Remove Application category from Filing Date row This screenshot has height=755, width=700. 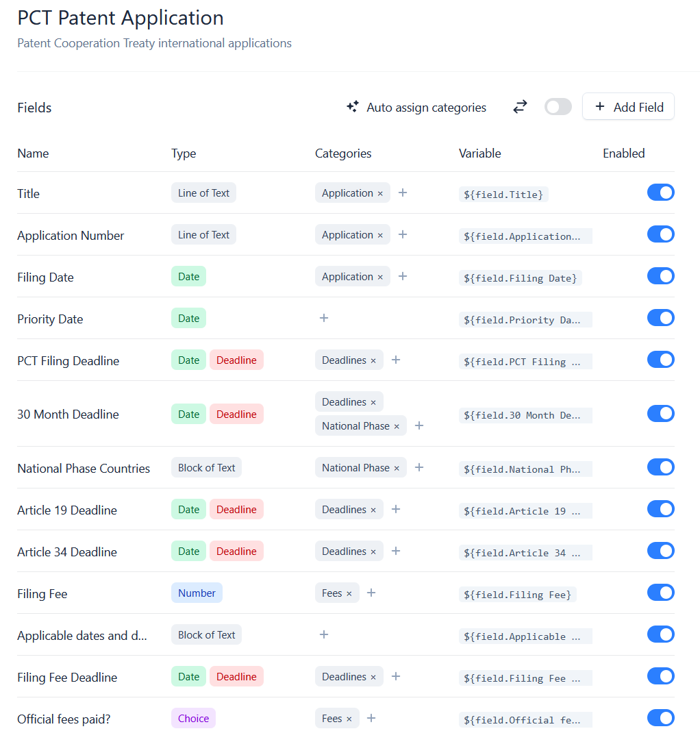click(380, 277)
